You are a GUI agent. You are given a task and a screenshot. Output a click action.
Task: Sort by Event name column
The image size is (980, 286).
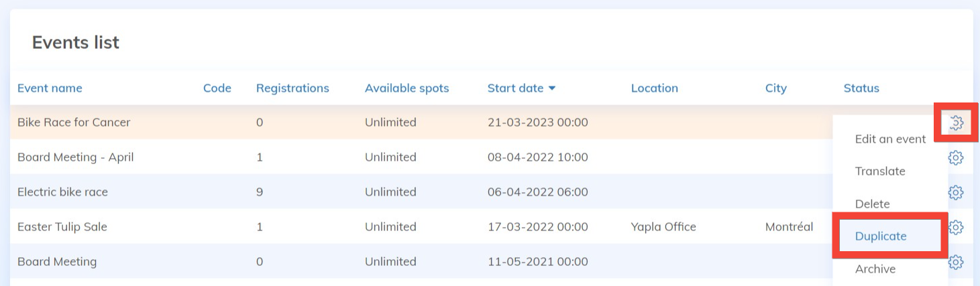tap(50, 88)
